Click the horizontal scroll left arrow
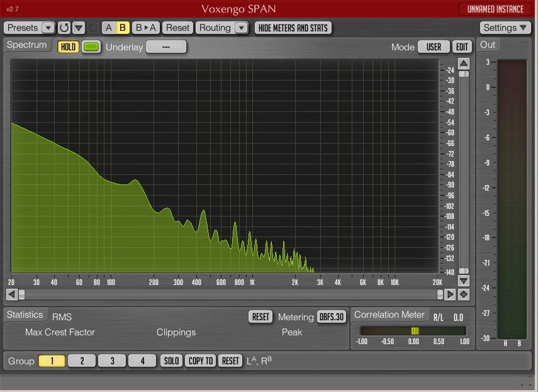The image size is (538, 392). click(11, 294)
